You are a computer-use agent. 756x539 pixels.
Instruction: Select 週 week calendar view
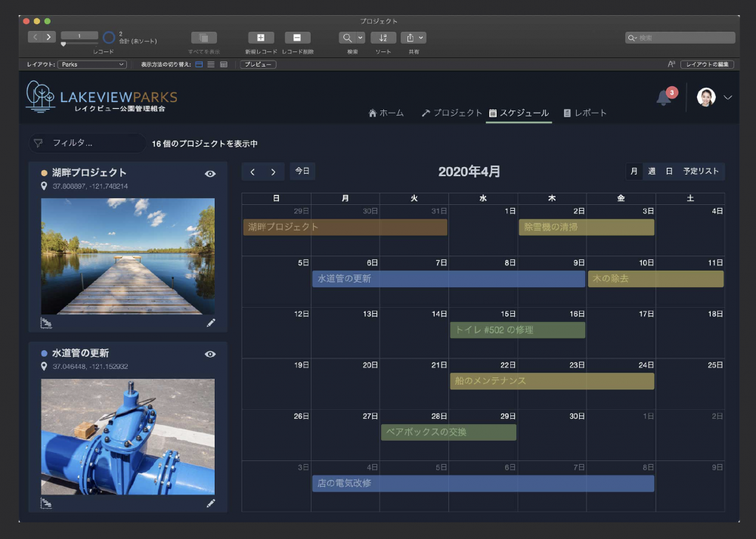652,171
